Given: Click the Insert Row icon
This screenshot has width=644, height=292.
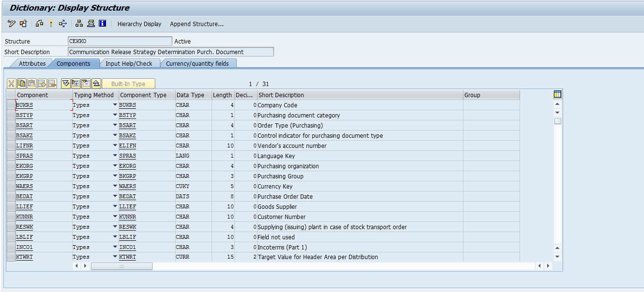Looking at the screenshot, I should click(42, 83).
